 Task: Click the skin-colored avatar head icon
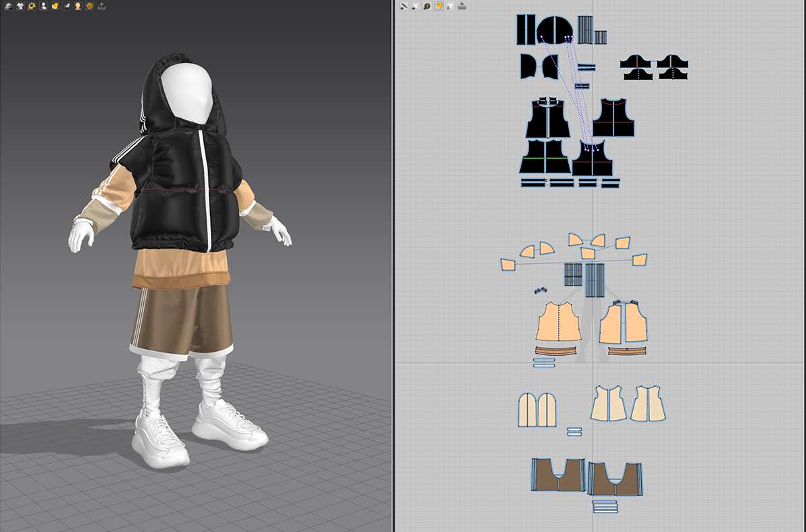click(78, 6)
